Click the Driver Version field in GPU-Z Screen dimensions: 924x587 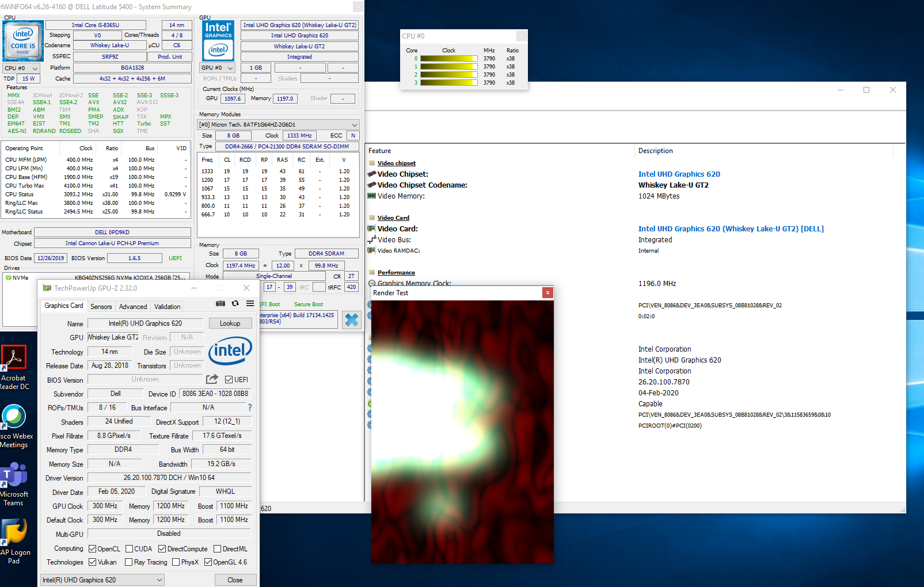coord(169,478)
